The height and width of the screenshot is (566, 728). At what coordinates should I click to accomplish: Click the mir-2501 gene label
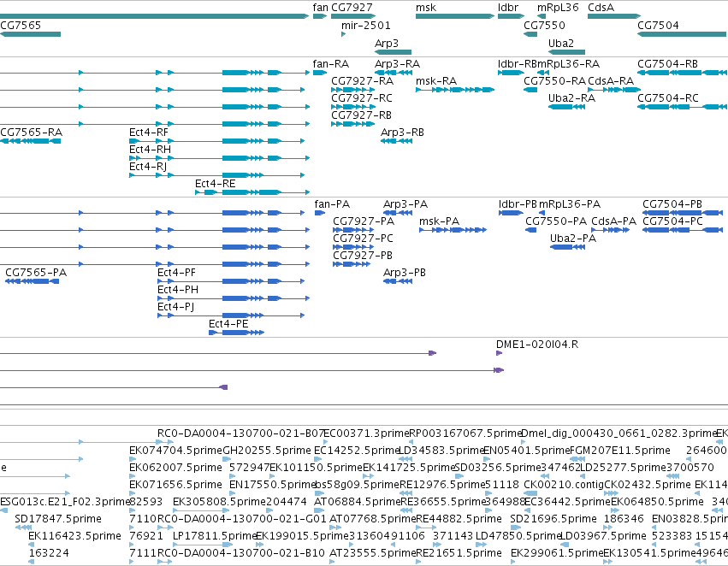(x=366, y=26)
